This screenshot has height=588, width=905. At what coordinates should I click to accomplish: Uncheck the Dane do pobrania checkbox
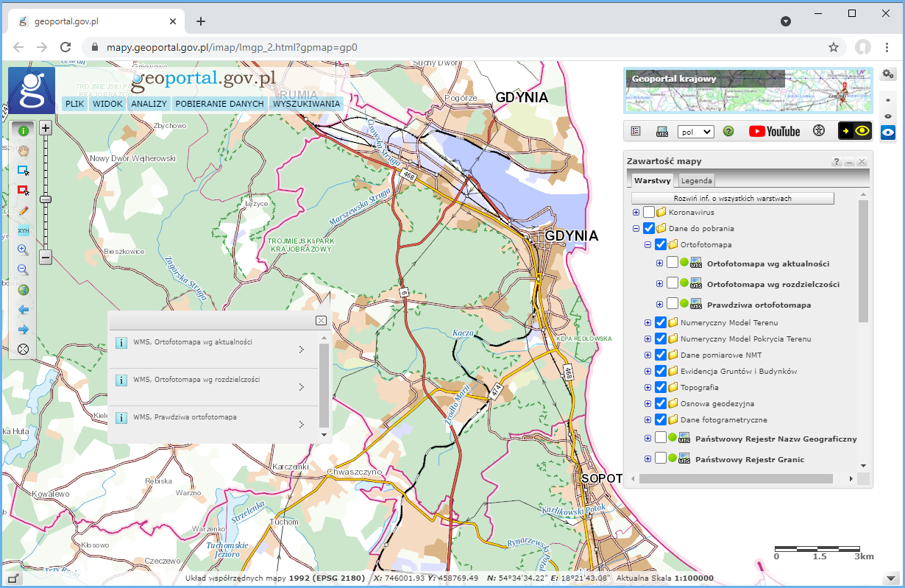pyautogui.click(x=649, y=229)
